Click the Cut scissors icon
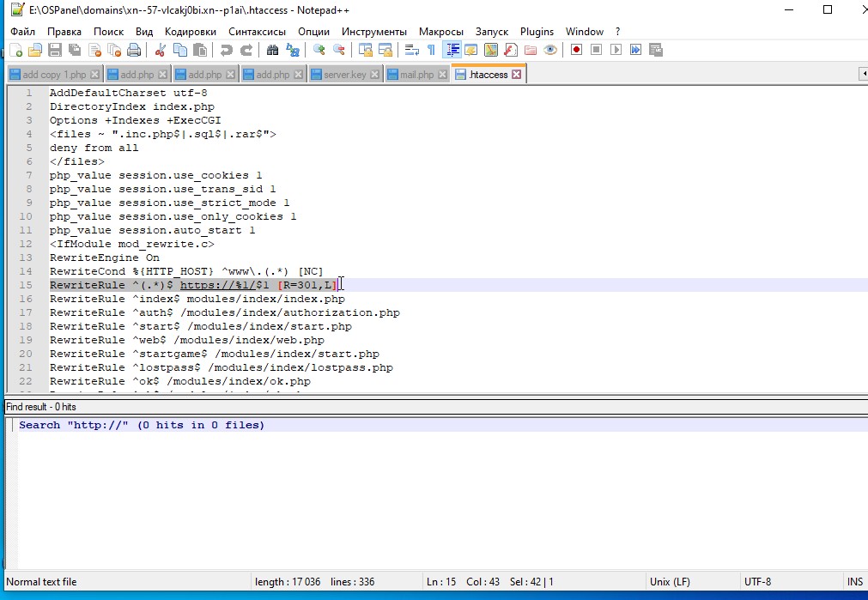The image size is (868, 600). tap(161, 50)
